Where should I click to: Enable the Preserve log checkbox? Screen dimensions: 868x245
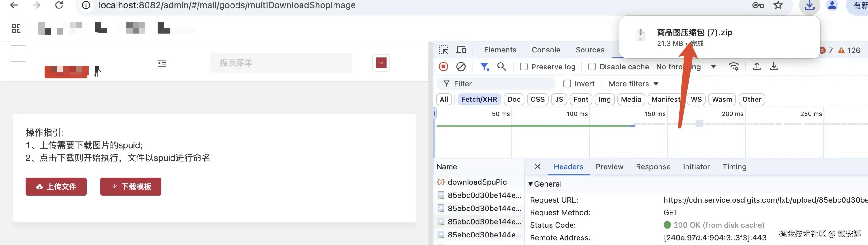(x=524, y=67)
